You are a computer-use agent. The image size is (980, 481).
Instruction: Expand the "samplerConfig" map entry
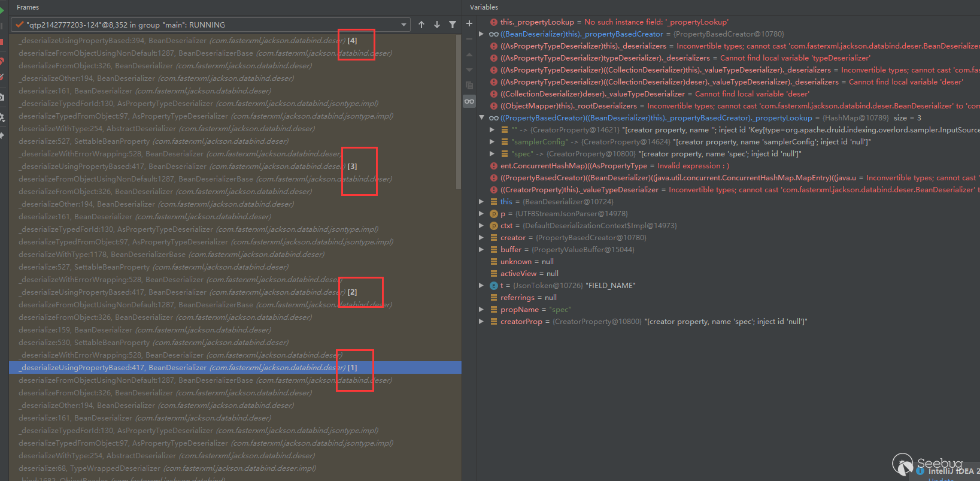pyautogui.click(x=492, y=142)
